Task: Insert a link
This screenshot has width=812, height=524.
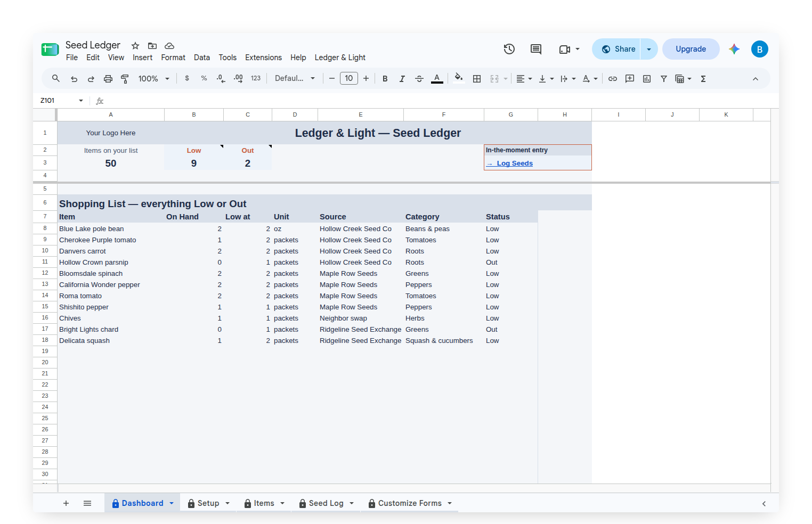Action: 613,79
